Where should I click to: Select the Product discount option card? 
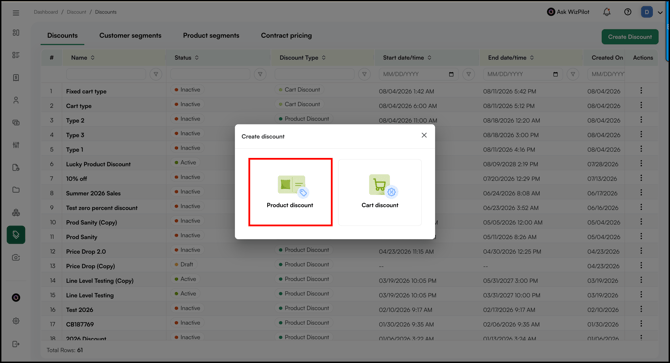tap(290, 192)
